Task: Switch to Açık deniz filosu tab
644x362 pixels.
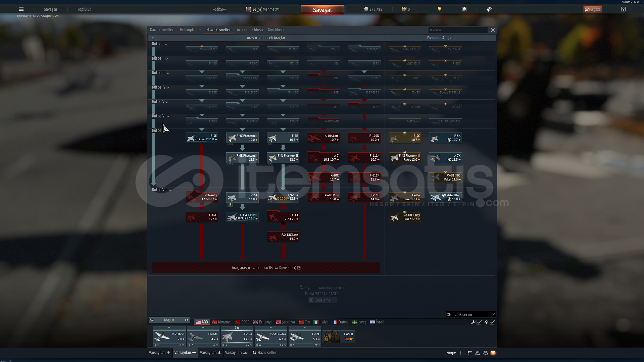Action: pyautogui.click(x=250, y=30)
